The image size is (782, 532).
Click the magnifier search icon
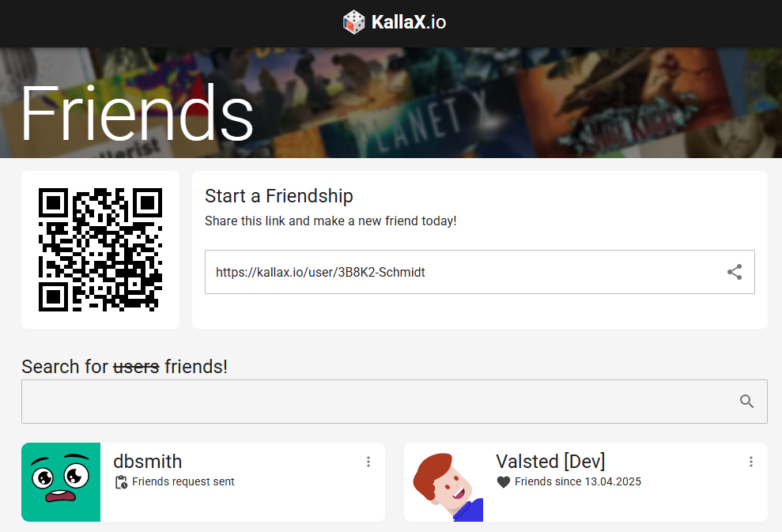[746, 402]
